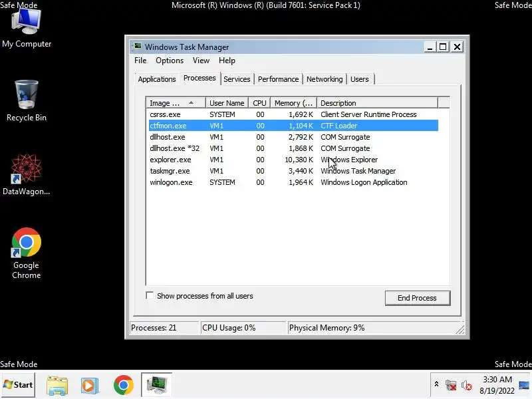
Task: Switch to the Applications tab
Action: click(157, 79)
